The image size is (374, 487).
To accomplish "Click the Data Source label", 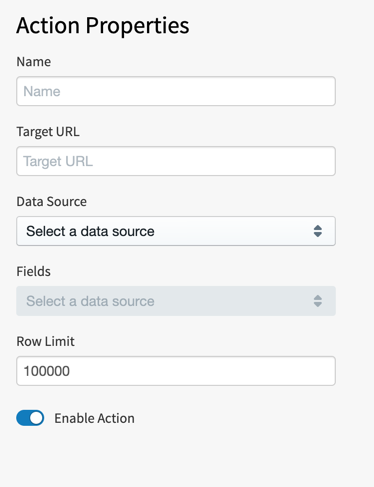I will pyautogui.click(x=52, y=202).
